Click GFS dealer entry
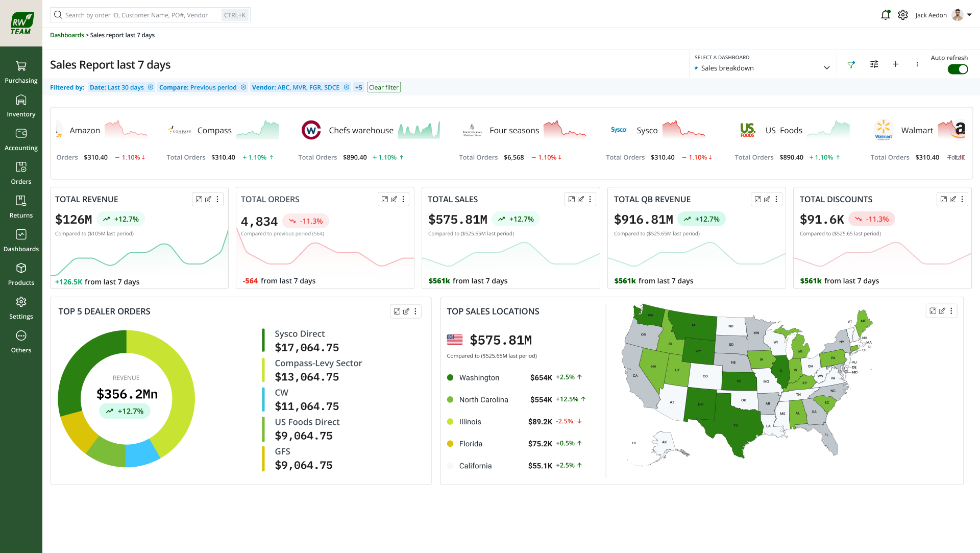This screenshot has height=553, width=980. tap(298, 459)
